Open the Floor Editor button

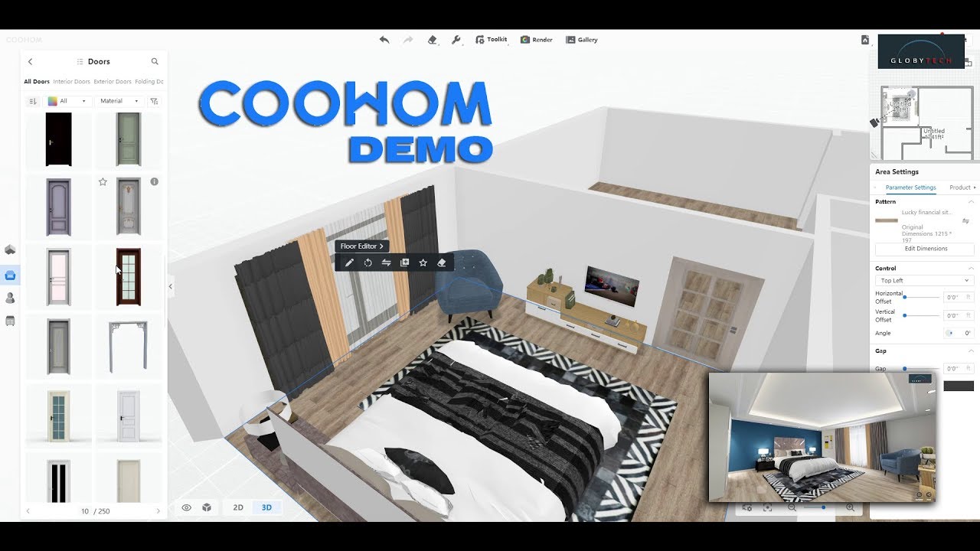pyautogui.click(x=362, y=246)
